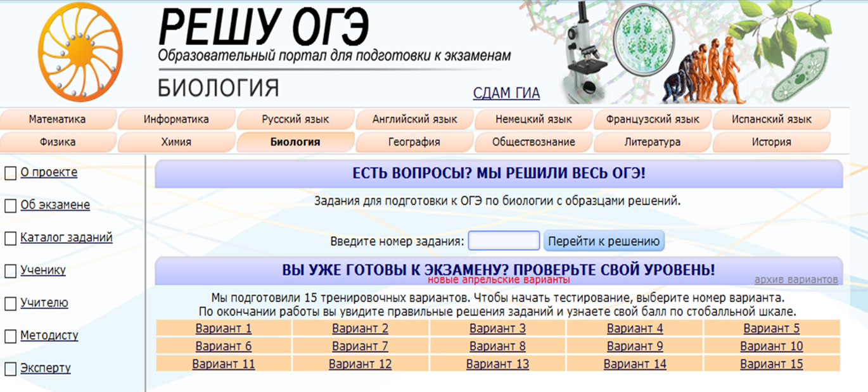Image resolution: width=868 pixels, height=392 pixels.
Task: Click the ЕСТЬ ВОПРОСЫ? МЫ РЕШИЛИ ВЕСЬ ОГЭ! header
Action: point(499,174)
